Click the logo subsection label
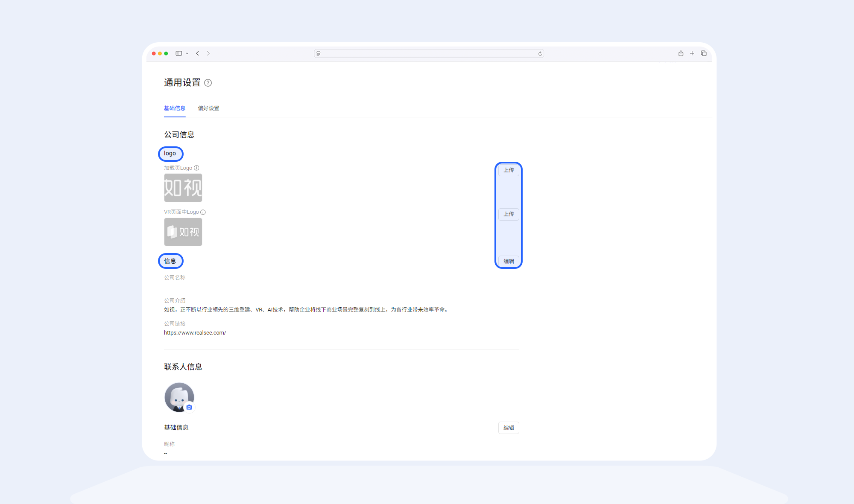 (x=170, y=154)
